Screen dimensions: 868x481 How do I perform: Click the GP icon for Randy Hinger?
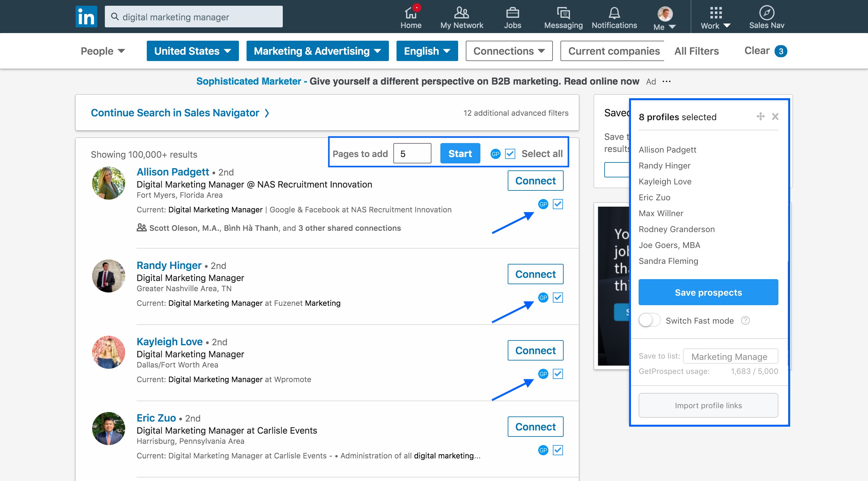(543, 297)
